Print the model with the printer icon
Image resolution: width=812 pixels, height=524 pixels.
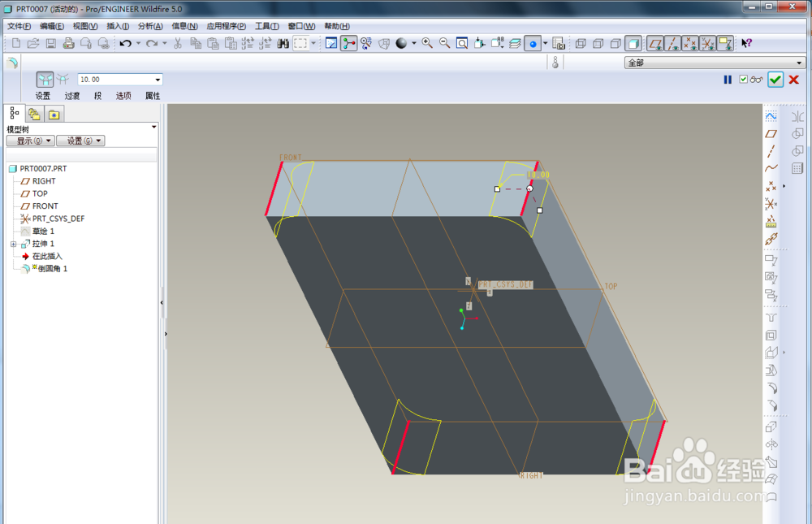[x=68, y=44]
